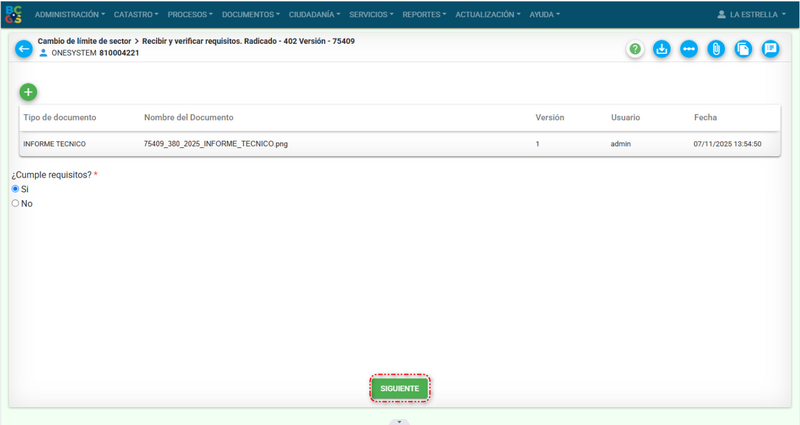The height and width of the screenshot is (425, 800).
Task: Click the BCGS logo in top-left corner
Action: tap(14, 15)
